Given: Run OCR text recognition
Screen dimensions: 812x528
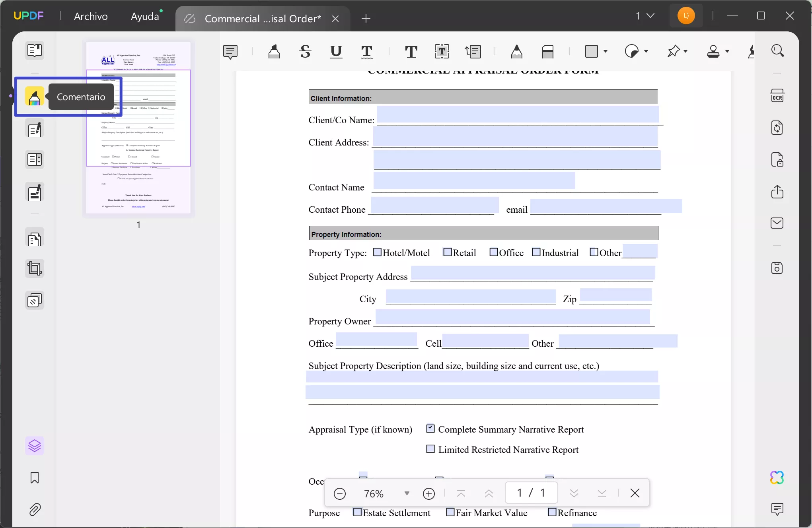Looking at the screenshot, I should [777, 96].
